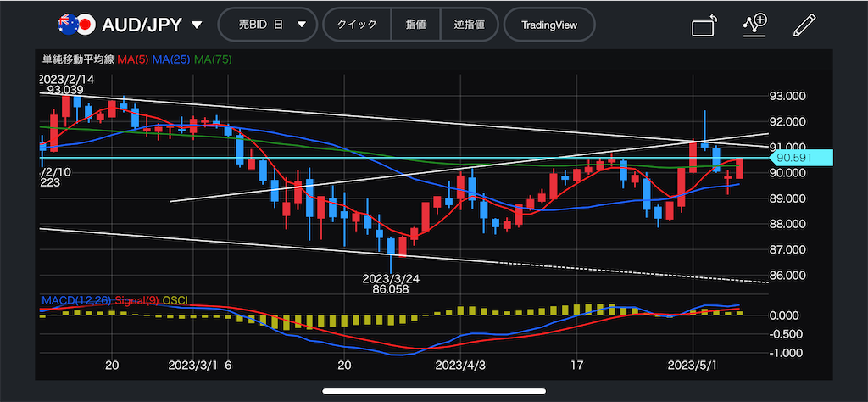Tap the クイック order button
Screen dimensions: 868x402
tap(357, 25)
